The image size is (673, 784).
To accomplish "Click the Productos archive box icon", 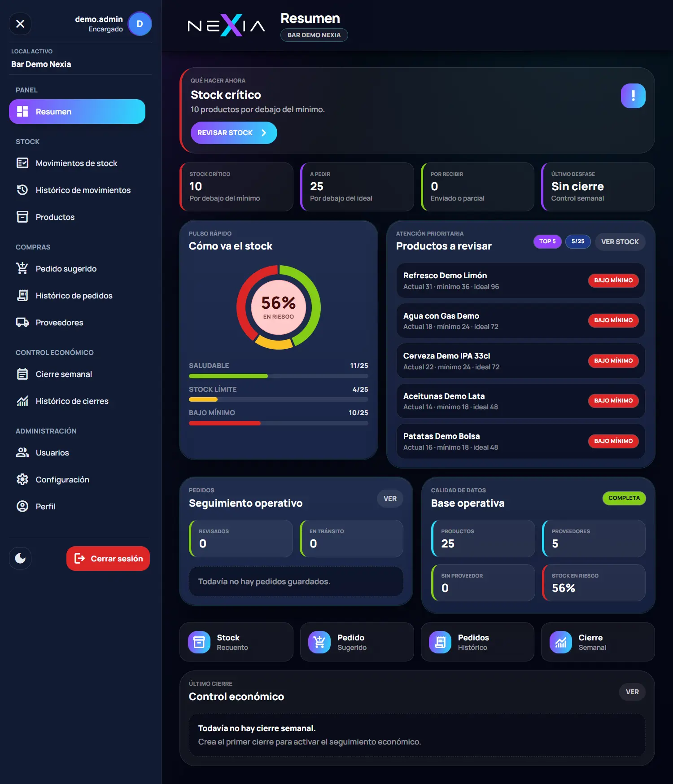I will pyautogui.click(x=22, y=217).
